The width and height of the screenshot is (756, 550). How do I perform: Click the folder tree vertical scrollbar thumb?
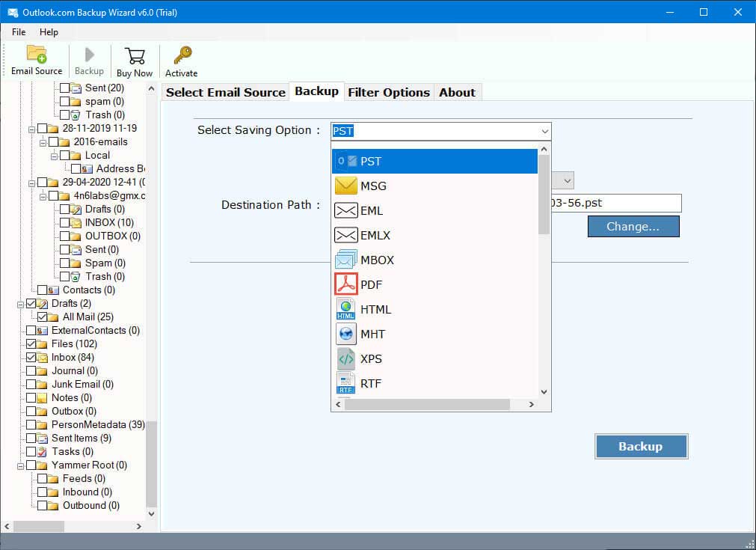(151, 464)
